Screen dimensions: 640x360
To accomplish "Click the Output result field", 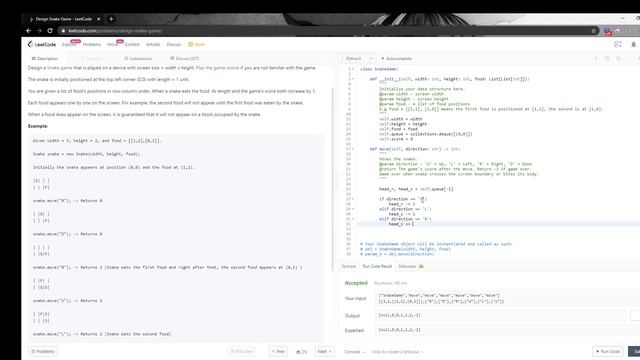I will click(x=500, y=315).
